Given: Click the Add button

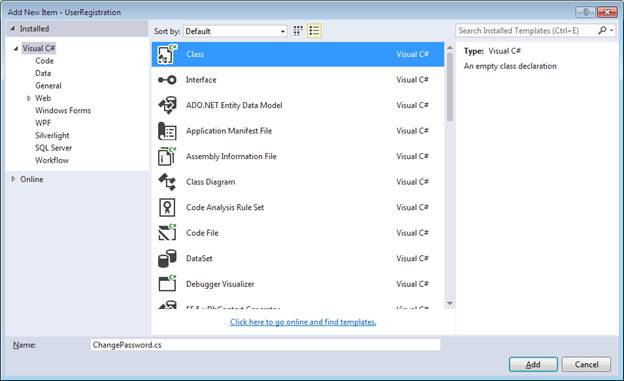Looking at the screenshot, I should coord(533,364).
